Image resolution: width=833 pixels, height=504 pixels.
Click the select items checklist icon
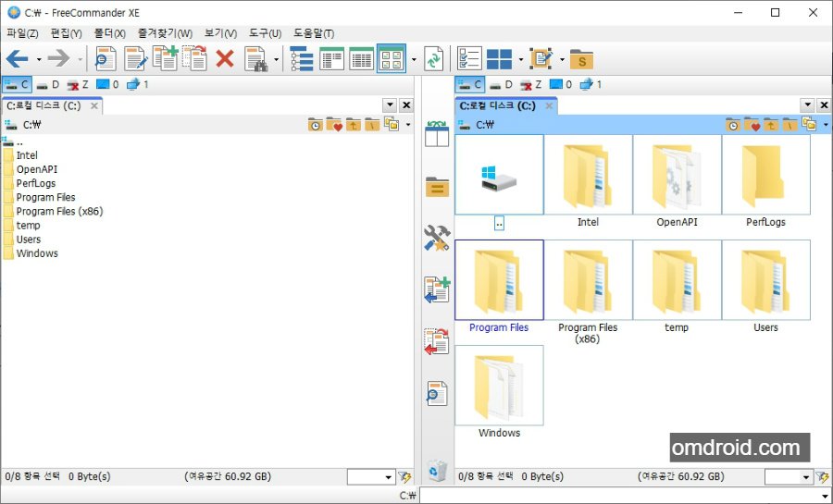click(x=469, y=58)
